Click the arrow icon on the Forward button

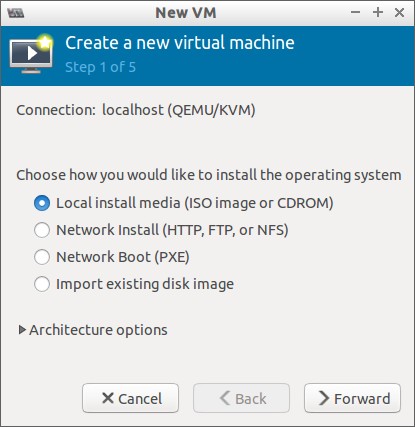tap(324, 398)
